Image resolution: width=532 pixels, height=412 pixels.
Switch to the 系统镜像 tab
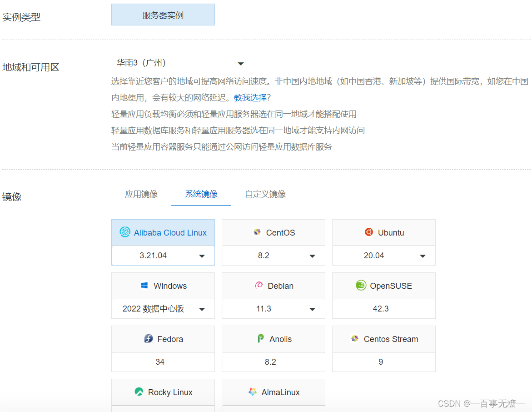coord(201,194)
